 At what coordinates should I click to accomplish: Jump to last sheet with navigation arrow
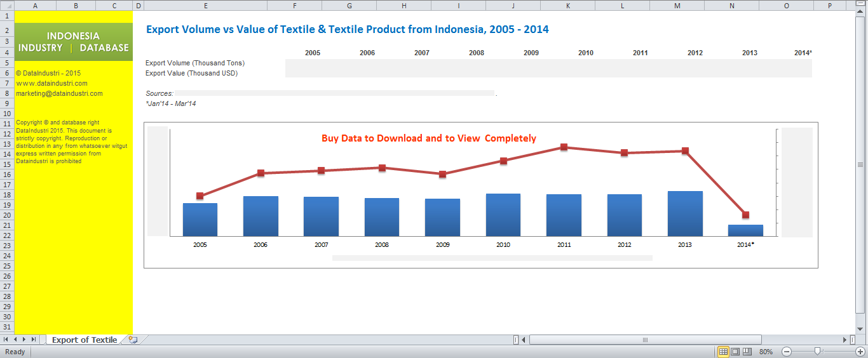point(34,340)
